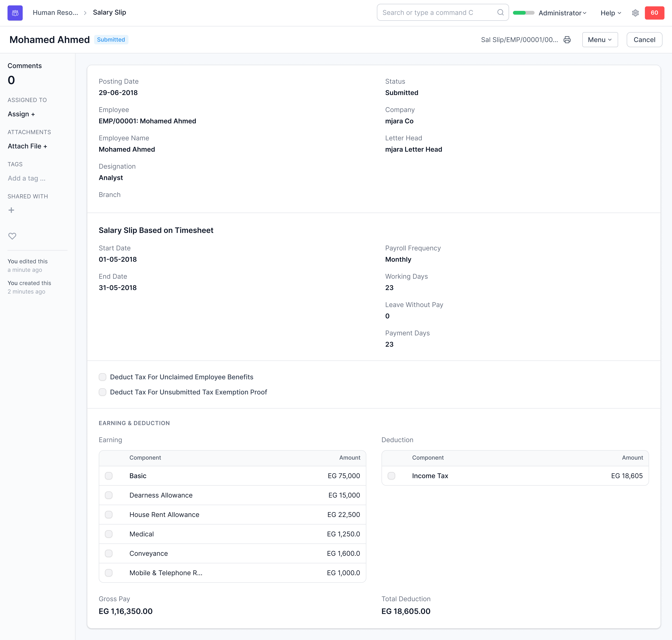The height and width of the screenshot is (640, 672).
Task: Open the settings gear icon
Action: coord(635,13)
